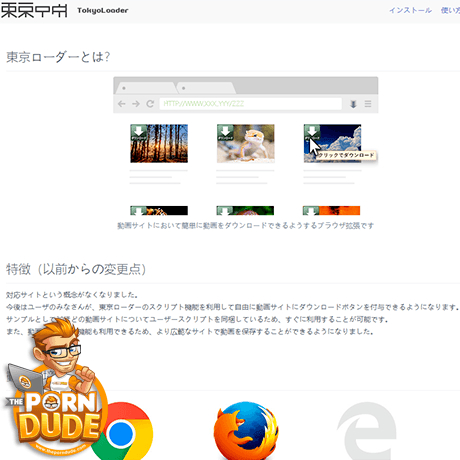Open the インストール menu link
The width and height of the screenshot is (460, 460).
coord(410,10)
